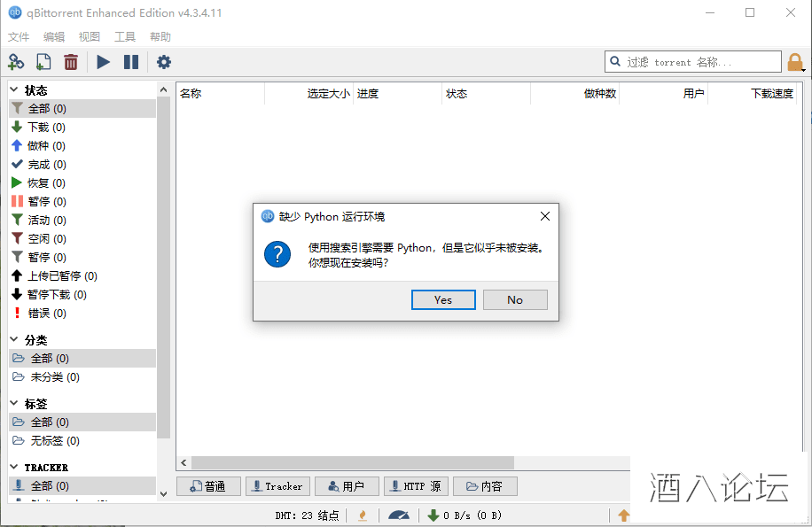This screenshot has width=812, height=527.
Task: Click the flame icon in status bar
Action: [363, 515]
